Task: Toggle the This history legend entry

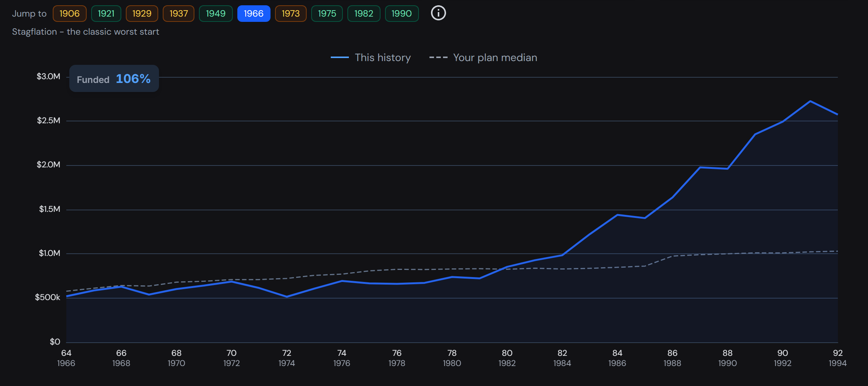Action: click(371, 57)
